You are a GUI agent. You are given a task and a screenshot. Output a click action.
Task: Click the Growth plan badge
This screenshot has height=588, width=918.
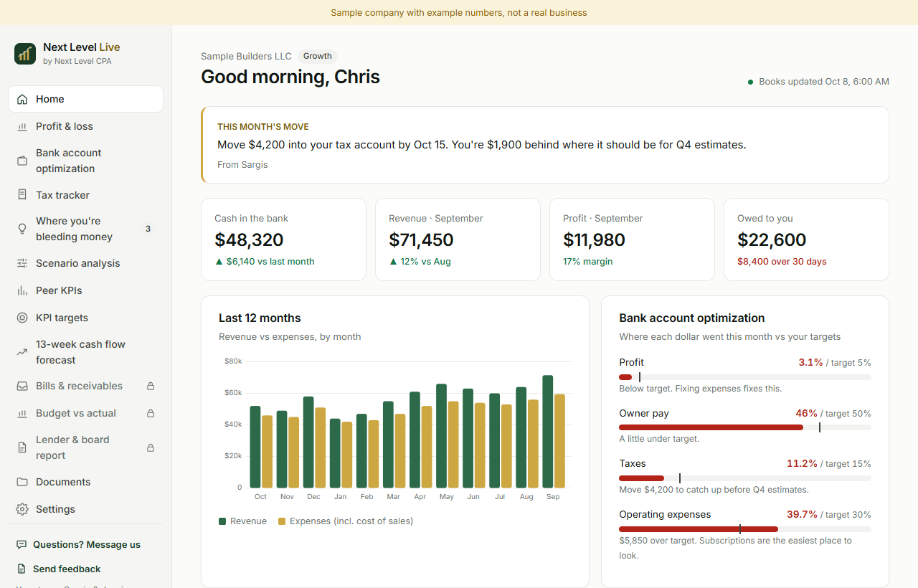point(318,56)
